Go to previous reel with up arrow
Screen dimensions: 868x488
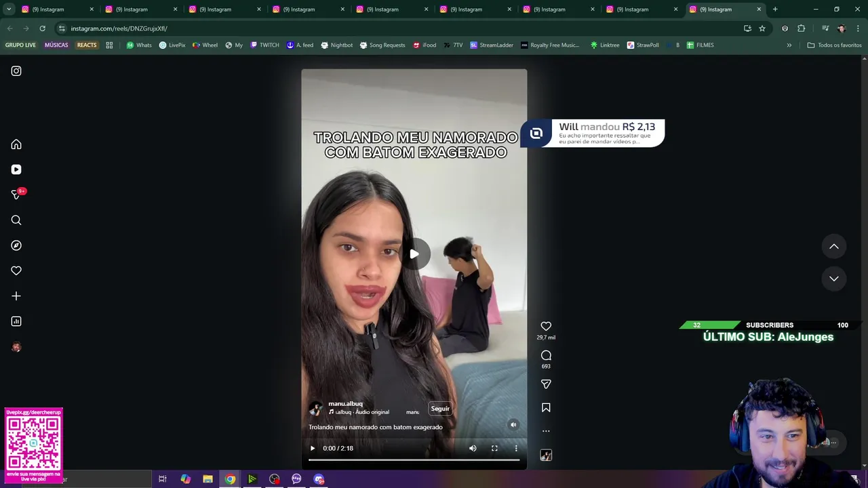[x=834, y=247]
